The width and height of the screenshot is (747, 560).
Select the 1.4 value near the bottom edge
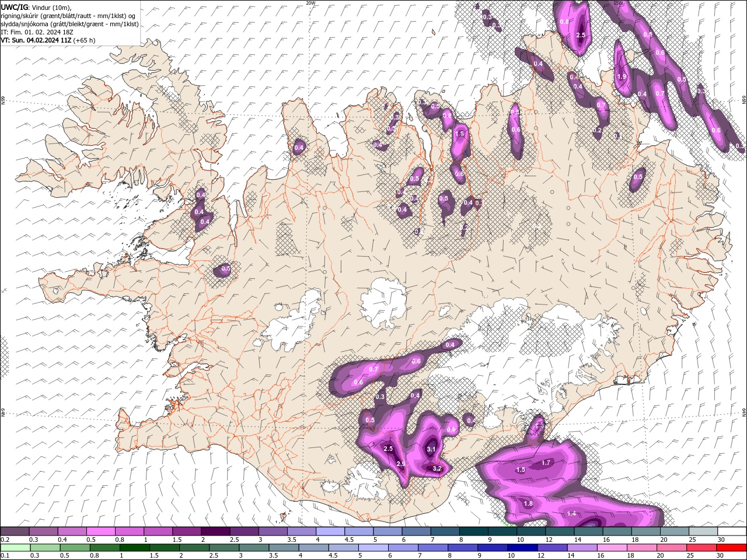[x=572, y=513]
